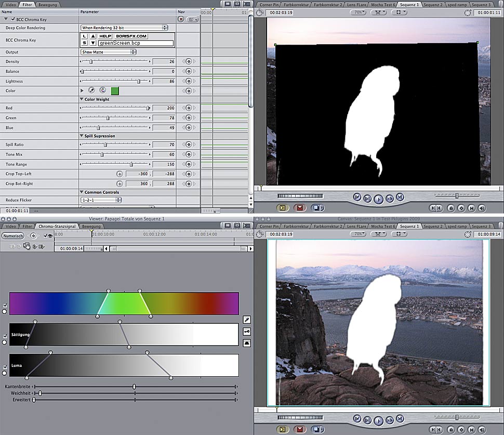Click the red overwrite edit button in top canvas
This screenshot has height=435, width=504.
299,208
